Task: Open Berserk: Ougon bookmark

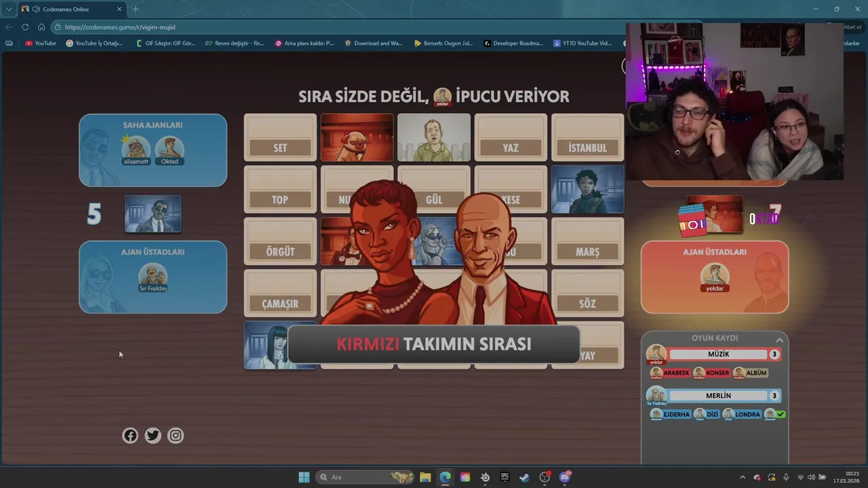Action: pyautogui.click(x=443, y=43)
